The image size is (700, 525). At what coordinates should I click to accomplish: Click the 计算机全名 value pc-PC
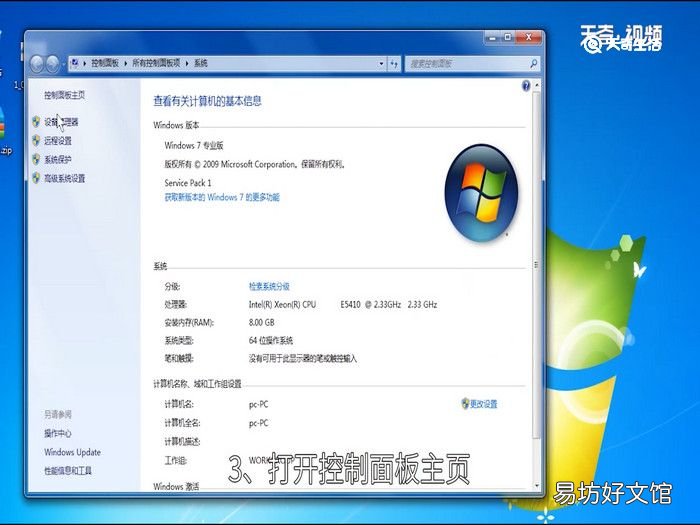258,423
